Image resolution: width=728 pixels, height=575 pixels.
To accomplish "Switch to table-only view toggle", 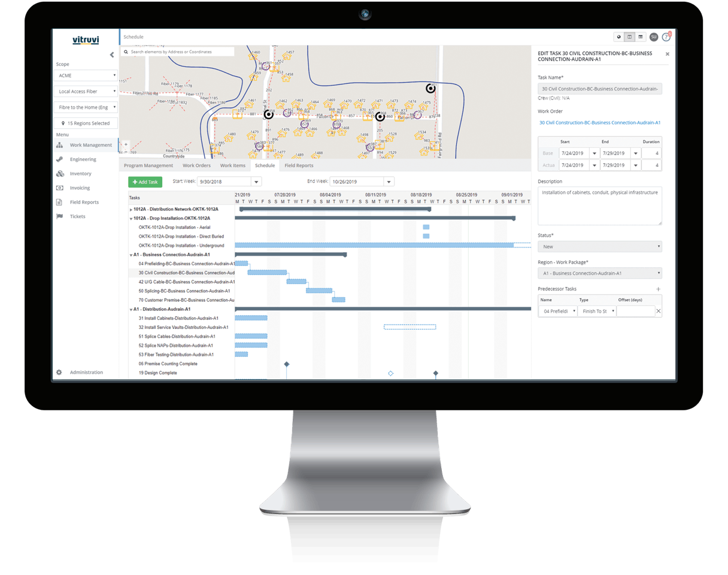I will [642, 37].
